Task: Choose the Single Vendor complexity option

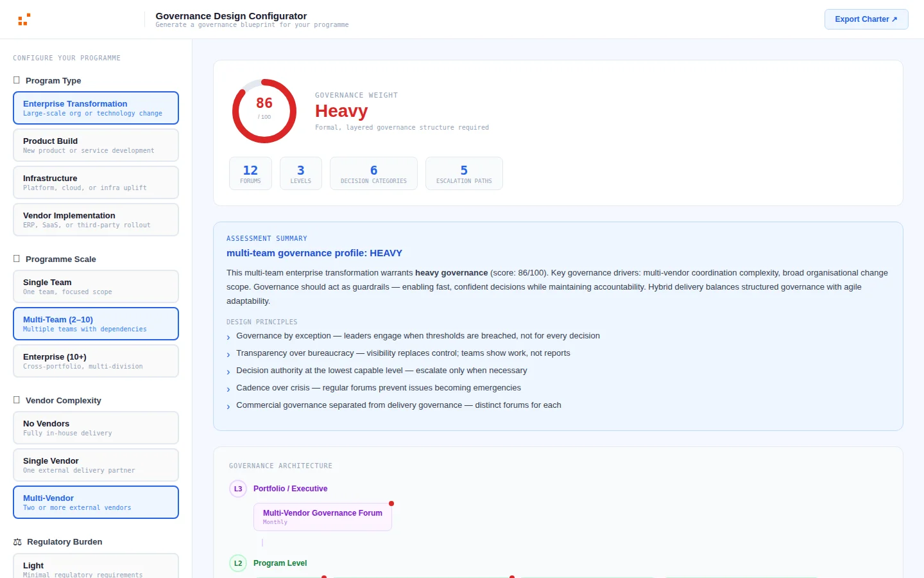Action: point(96,465)
